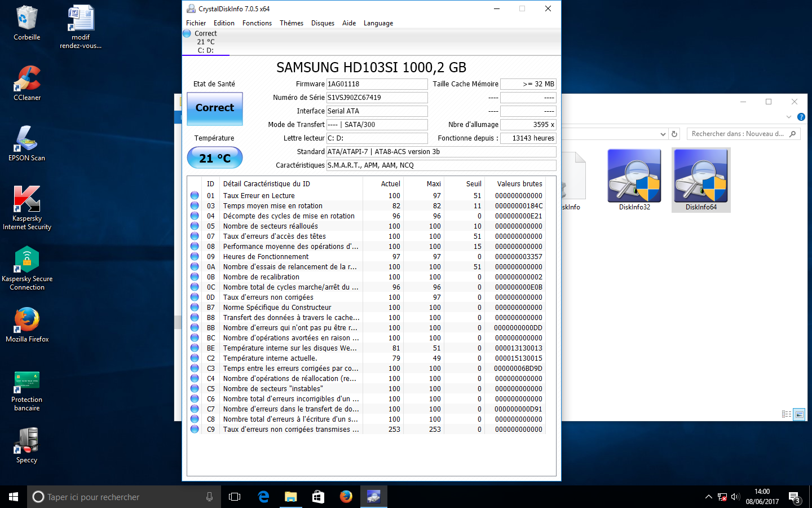Select the Nombre de secteurs "instables" row

coord(367,388)
